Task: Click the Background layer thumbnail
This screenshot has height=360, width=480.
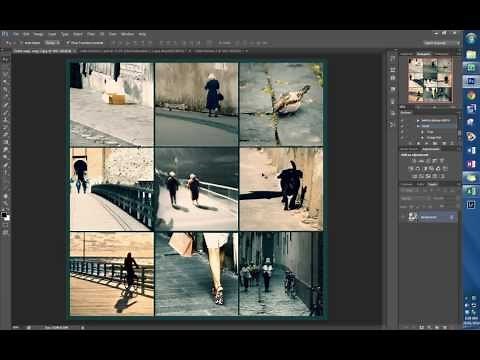Action: tap(413, 217)
